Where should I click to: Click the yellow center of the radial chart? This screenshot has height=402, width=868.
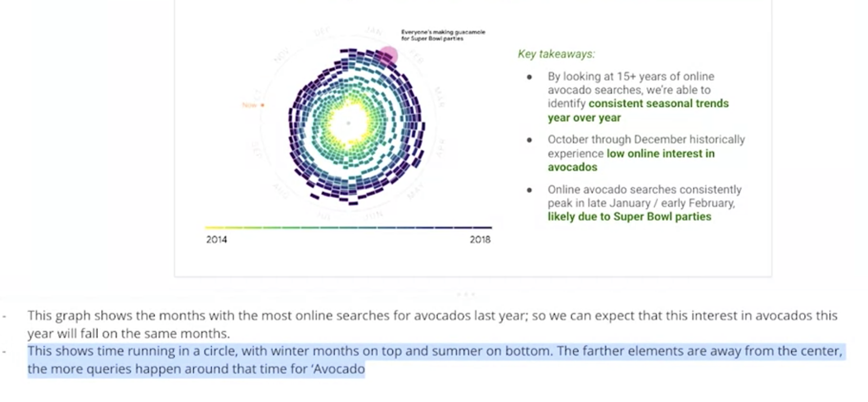pyautogui.click(x=348, y=123)
